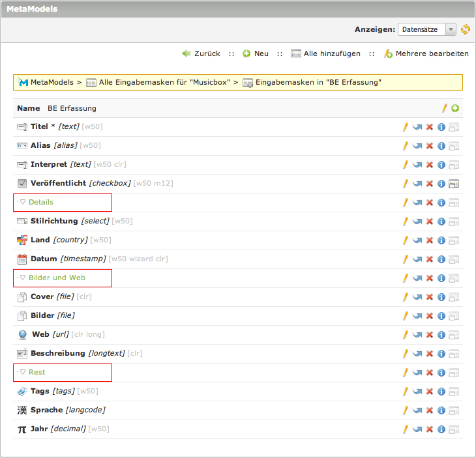
Task: Go to MetaModels in the breadcrumb
Action: (x=51, y=83)
